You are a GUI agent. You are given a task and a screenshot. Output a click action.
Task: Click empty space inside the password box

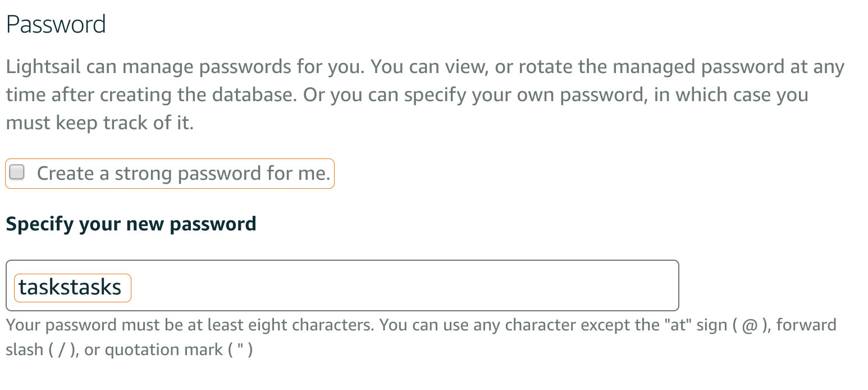449,285
